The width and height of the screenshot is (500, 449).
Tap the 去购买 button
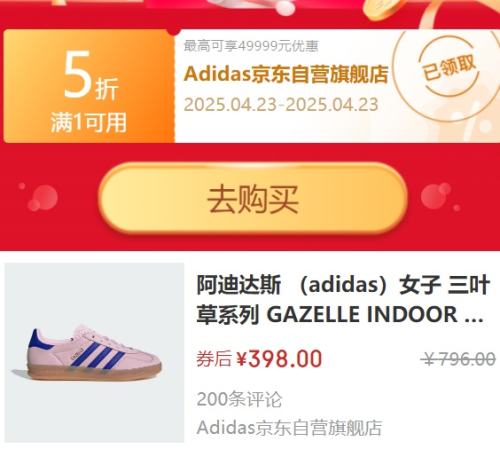click(253, 199)
